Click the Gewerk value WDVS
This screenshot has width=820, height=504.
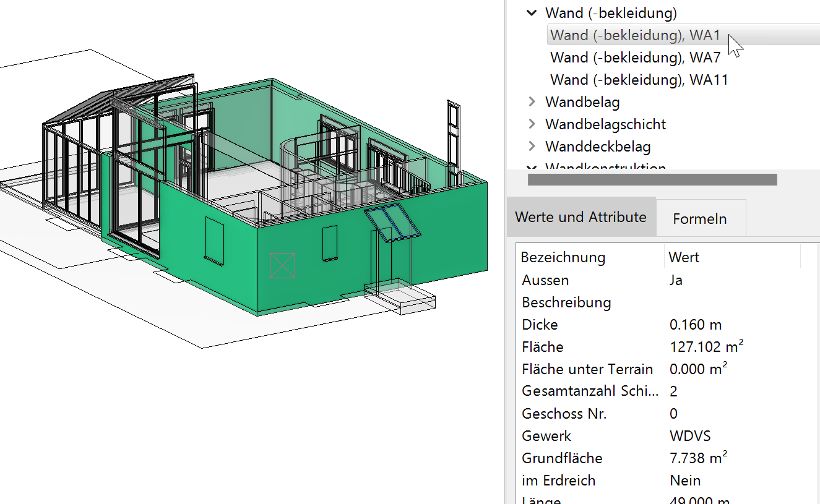point(690,436)
